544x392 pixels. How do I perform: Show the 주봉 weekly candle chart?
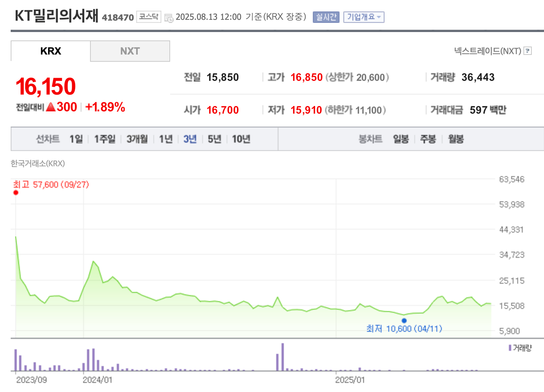tap(428, 139)
